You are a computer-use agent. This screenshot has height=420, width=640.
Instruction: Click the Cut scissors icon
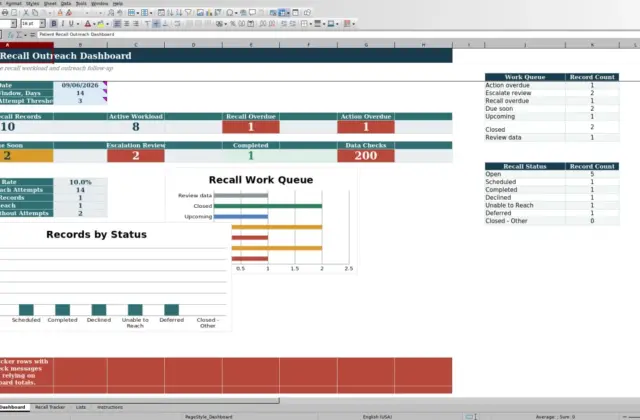[x=26, y=13]
